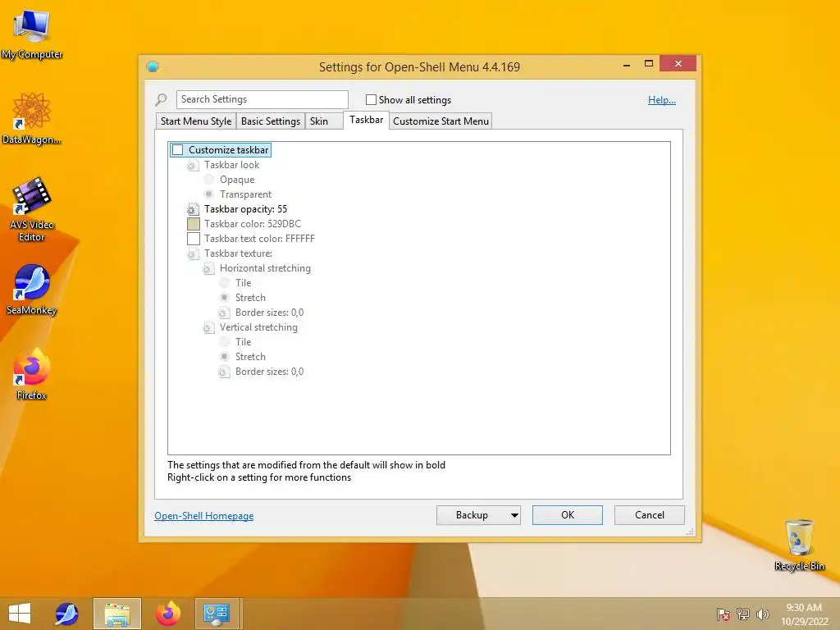Open the My Computer desktop icon

(31, 34)
